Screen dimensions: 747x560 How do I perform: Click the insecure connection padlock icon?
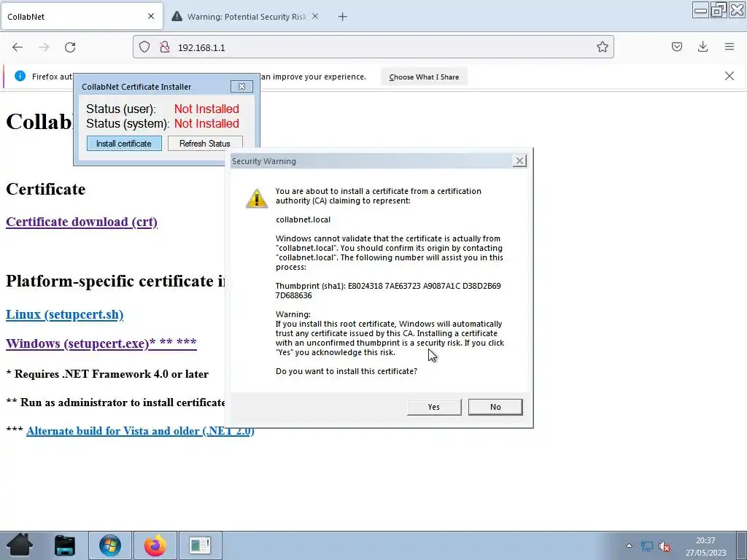click(165, 47)
